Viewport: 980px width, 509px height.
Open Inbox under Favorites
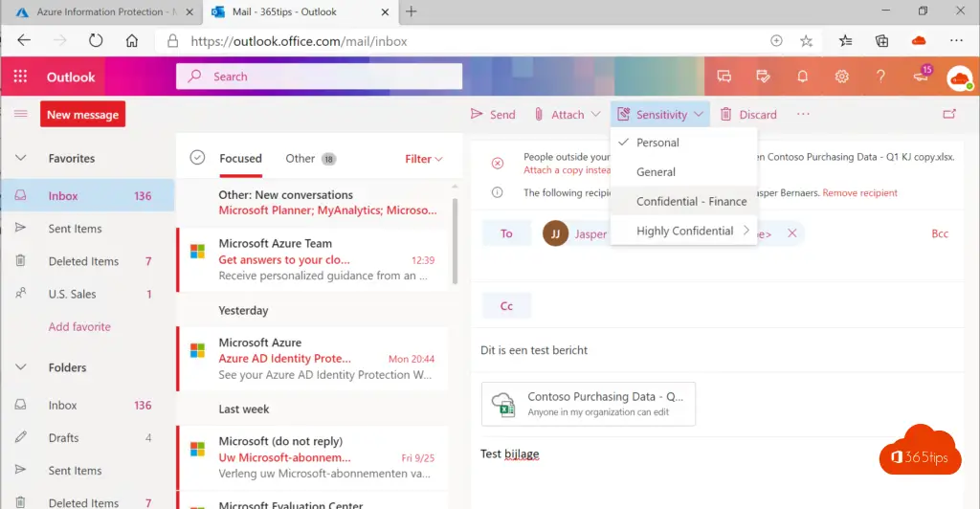87,195
